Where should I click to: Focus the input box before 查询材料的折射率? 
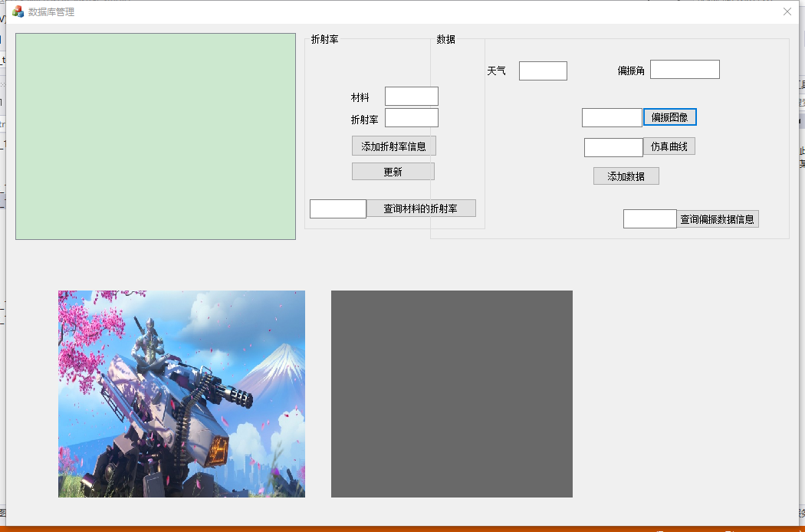pyautogui.click(x=338, y=209)
